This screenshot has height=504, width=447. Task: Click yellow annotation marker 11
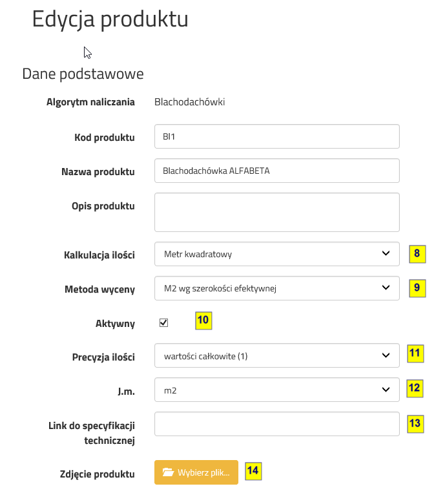pos(415,354)
